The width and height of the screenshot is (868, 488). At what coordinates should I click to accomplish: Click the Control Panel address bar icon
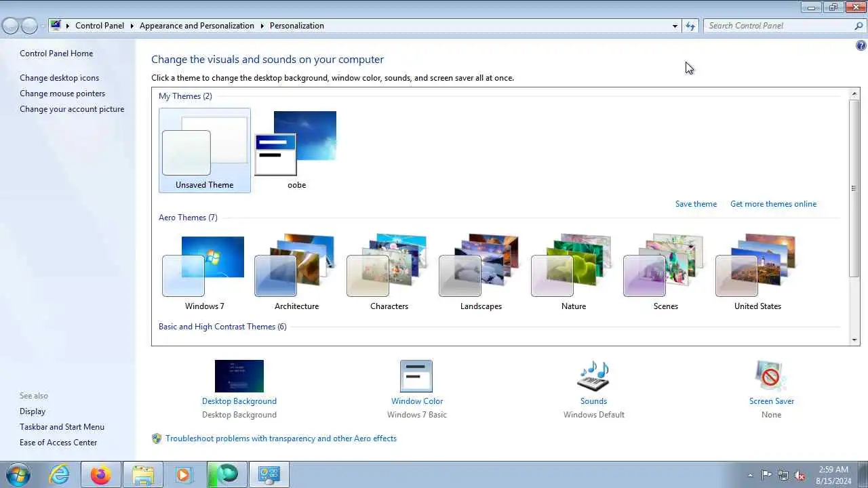(x=56, y=26)
